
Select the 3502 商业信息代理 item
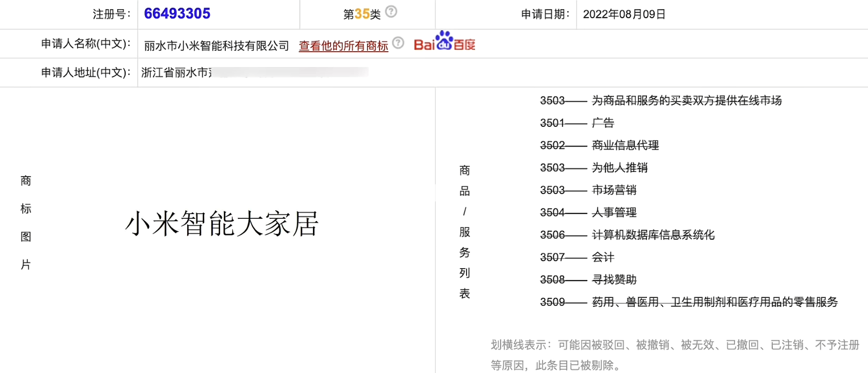600,146
